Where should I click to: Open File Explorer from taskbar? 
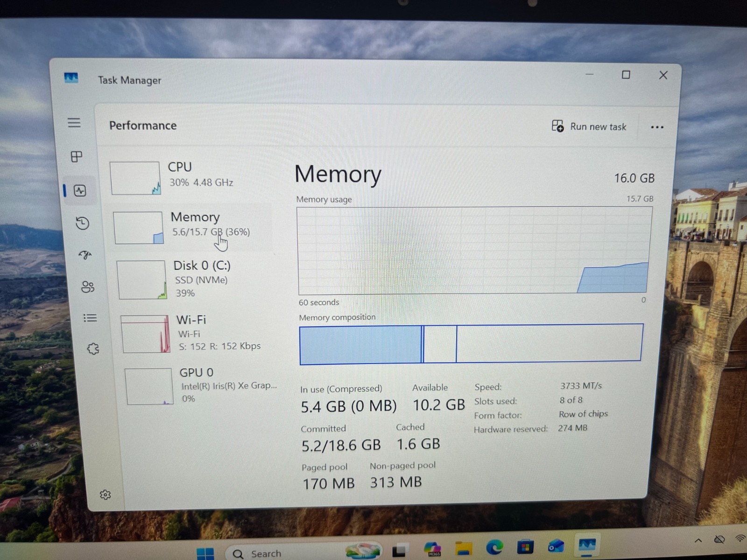(x=464, y=548)
